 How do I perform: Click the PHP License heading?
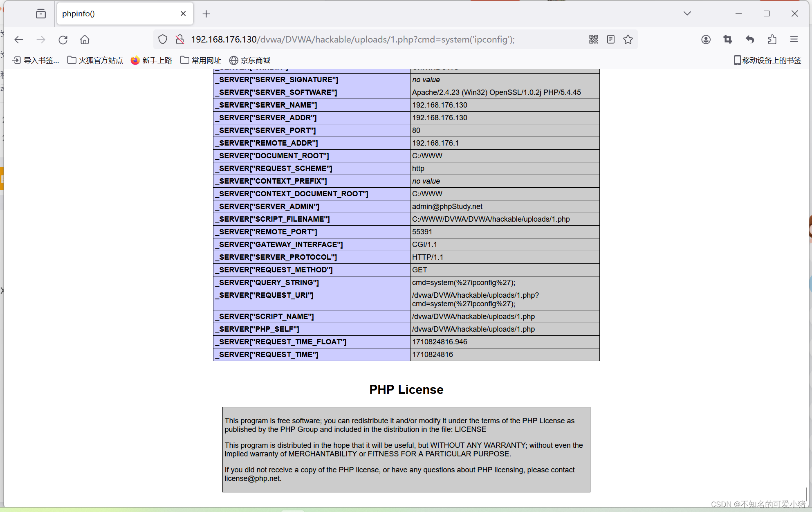pyautogui.click(x=406, y=389)
